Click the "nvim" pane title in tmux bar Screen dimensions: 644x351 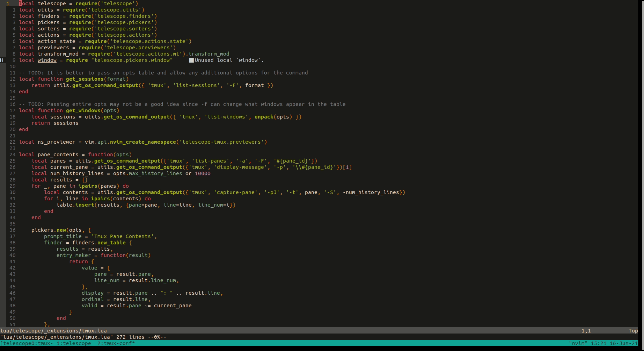point(578,343)
